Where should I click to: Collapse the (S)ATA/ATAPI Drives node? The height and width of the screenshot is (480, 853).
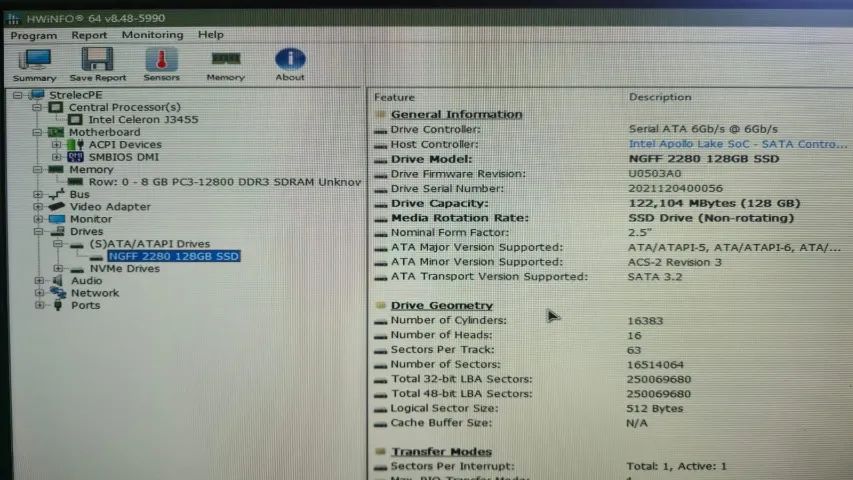click(58, 244)
